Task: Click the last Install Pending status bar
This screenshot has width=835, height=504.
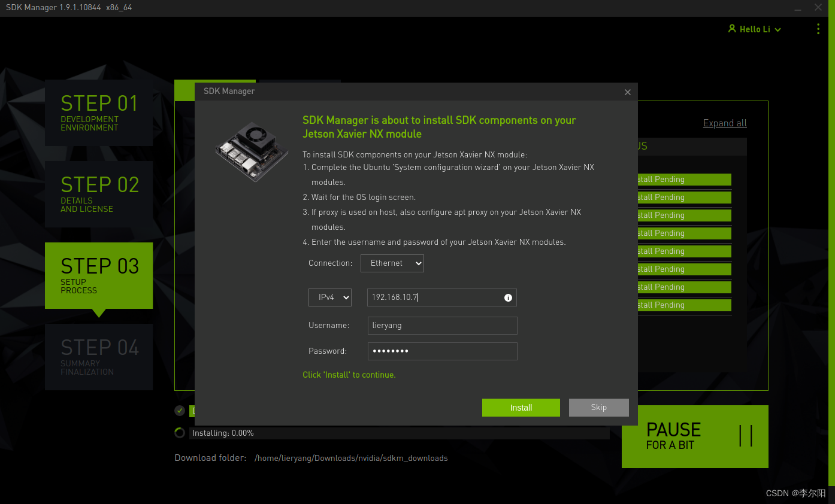Action: 685,305
